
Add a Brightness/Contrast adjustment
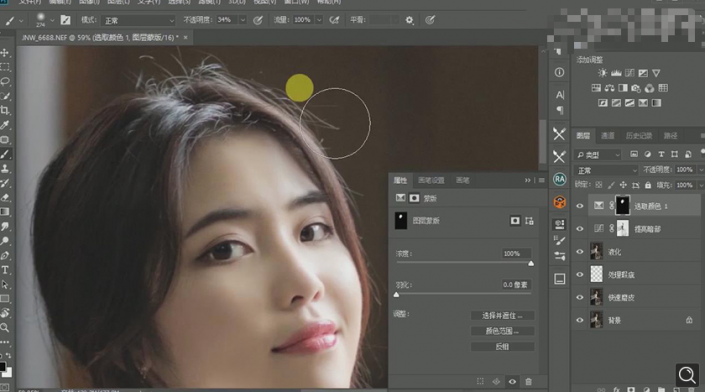pos(602,73)
